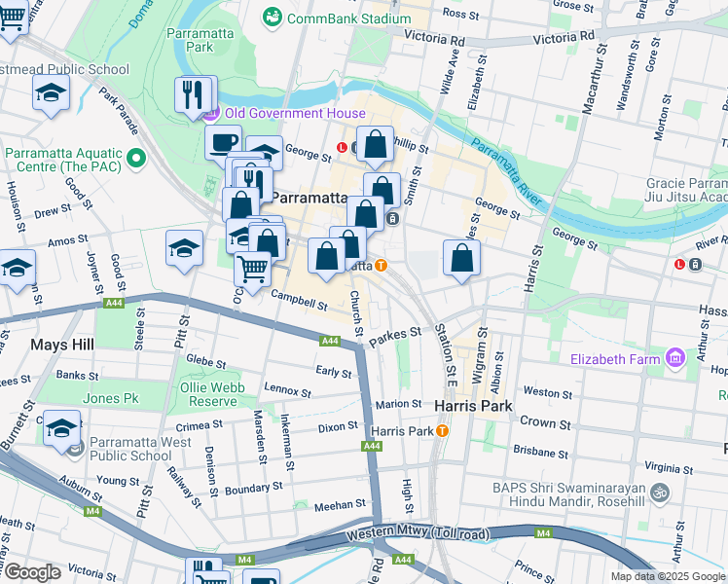Click BAPS Shri Swaminarayan temple icon
This screenshot has height=584, width=728.
click(660, 493)
